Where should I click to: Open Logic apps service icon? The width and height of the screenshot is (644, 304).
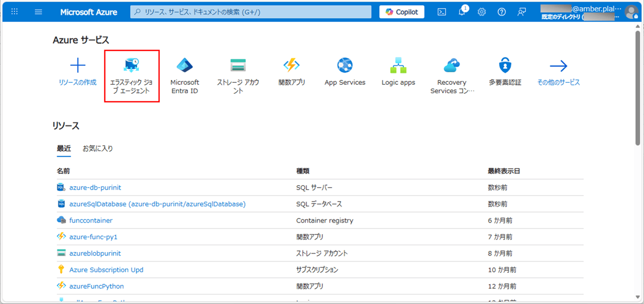[398, 65]
